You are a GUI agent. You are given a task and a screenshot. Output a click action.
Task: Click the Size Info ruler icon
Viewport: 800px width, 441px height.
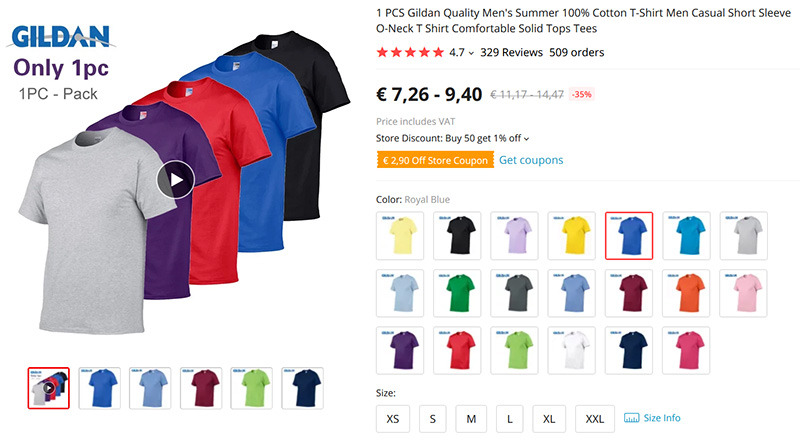click(x=632, y=418)
